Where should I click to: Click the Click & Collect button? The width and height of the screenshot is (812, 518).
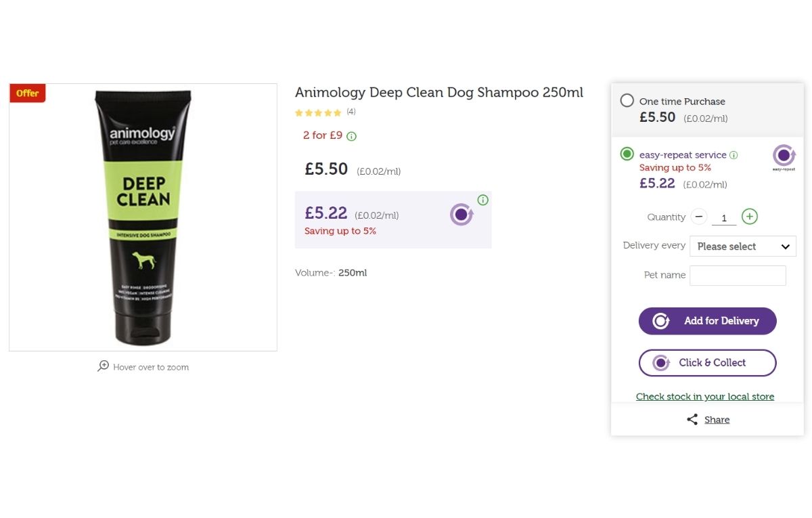(708, 363)
